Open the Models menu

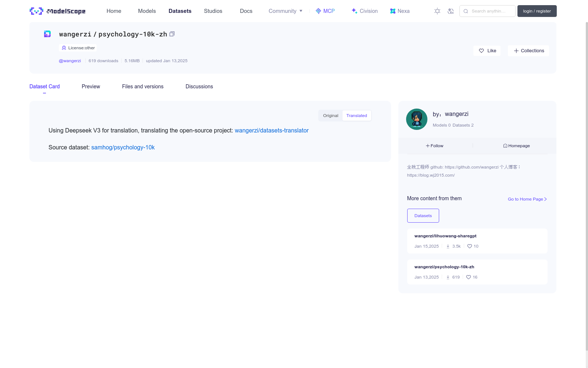point(147,11)
